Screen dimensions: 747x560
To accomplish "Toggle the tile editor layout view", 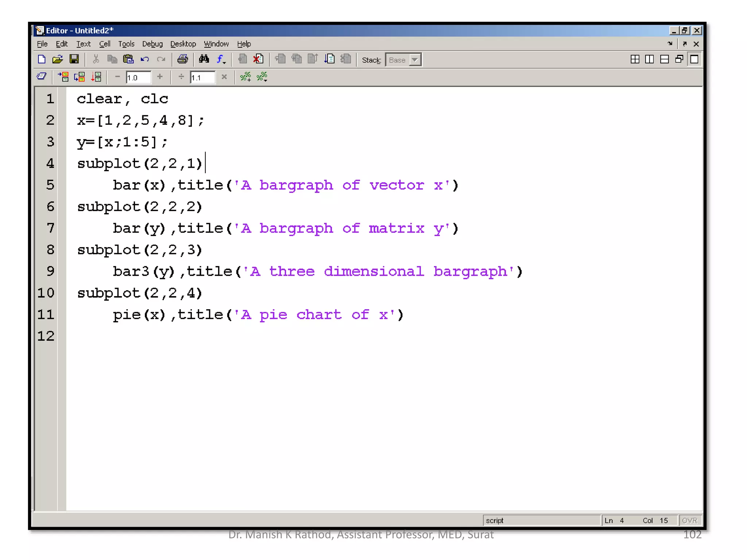I will tap(635, 59).
